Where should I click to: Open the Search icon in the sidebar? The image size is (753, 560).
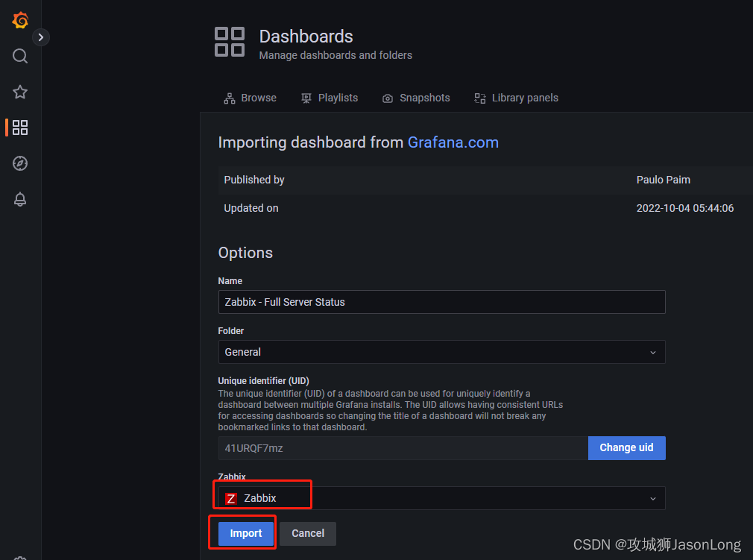[20, 56]
